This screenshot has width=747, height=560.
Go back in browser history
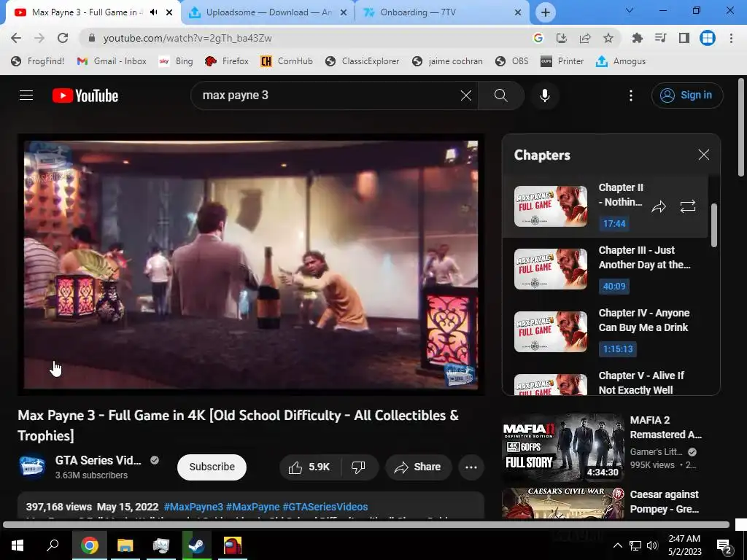16,38
